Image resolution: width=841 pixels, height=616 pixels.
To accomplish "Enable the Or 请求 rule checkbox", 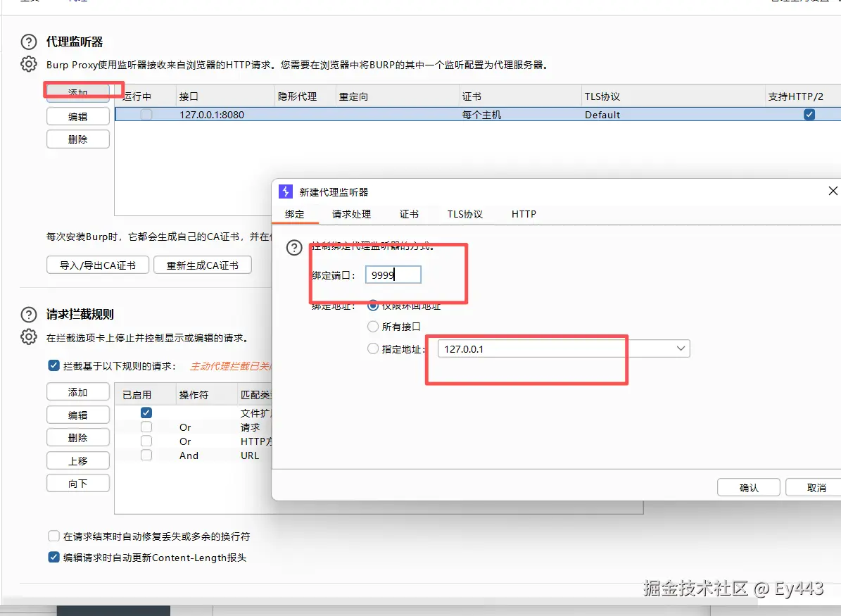I will [x=146, y=427].
